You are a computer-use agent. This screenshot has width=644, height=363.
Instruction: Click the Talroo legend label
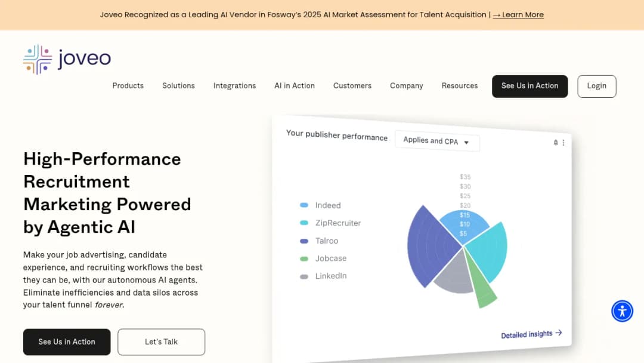tap(327, 241)
